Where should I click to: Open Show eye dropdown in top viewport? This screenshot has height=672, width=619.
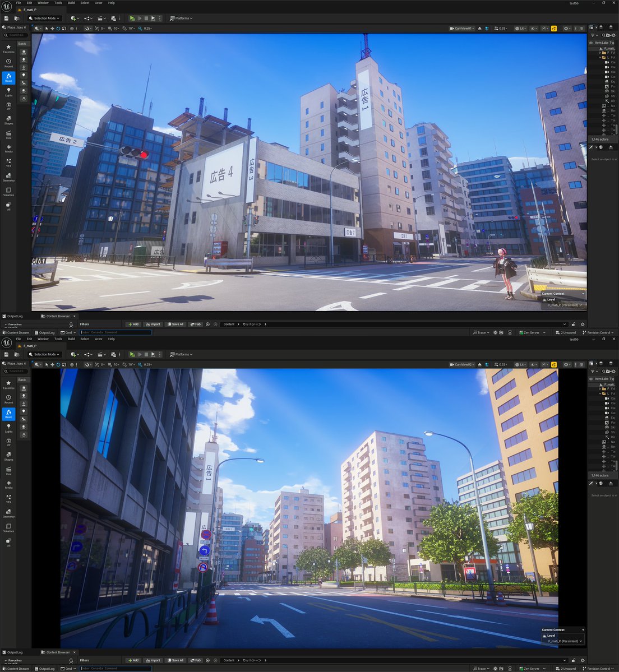534,29
